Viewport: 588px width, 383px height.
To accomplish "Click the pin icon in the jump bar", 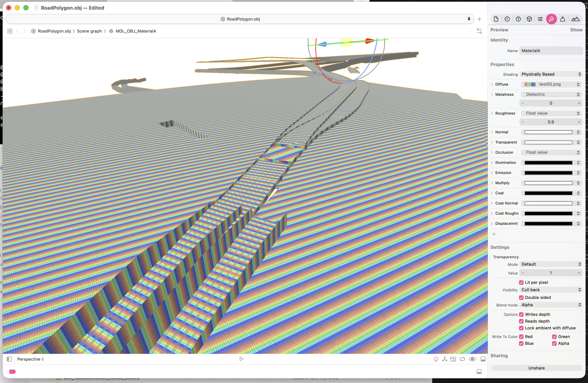I will (x=469, y=19).
